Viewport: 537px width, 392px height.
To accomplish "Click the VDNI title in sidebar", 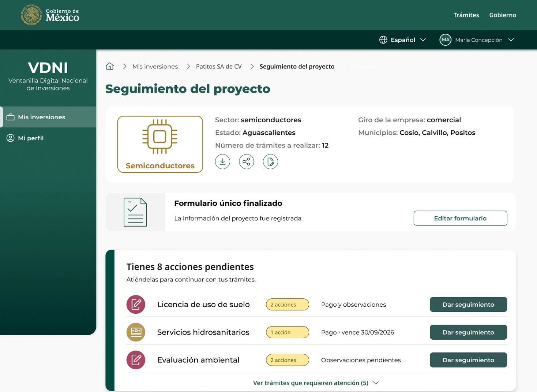I will point(48,68).
